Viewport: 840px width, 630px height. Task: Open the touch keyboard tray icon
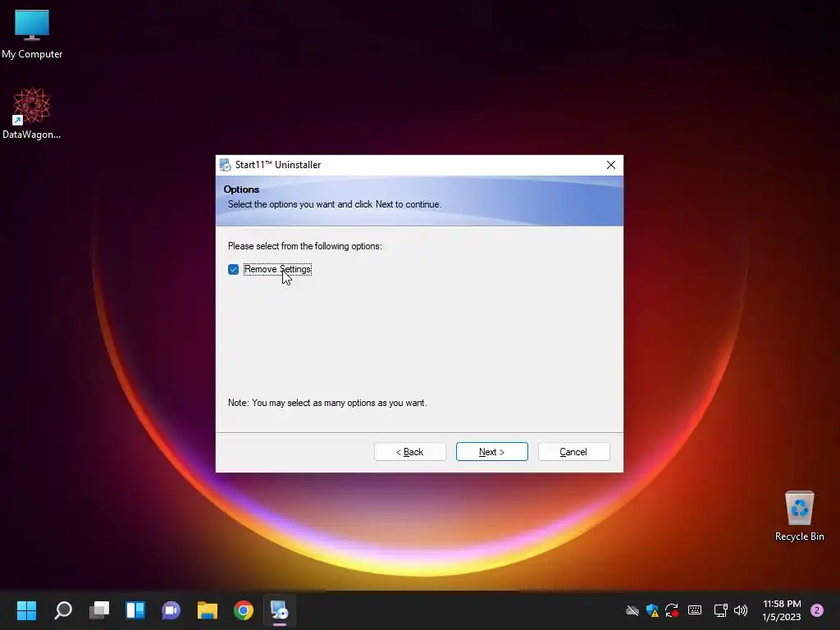[x=695, y=610]
